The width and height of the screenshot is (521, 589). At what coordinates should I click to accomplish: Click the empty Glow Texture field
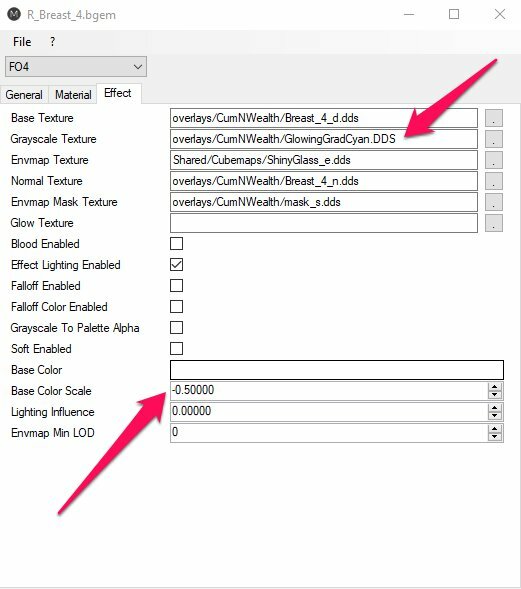click(324, 223)
